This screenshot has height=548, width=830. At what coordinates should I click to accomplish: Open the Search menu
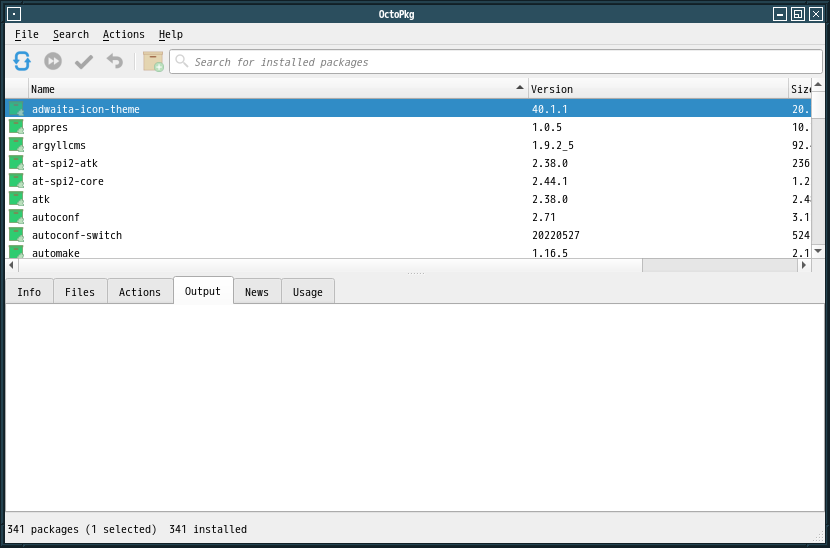point(71,34)
